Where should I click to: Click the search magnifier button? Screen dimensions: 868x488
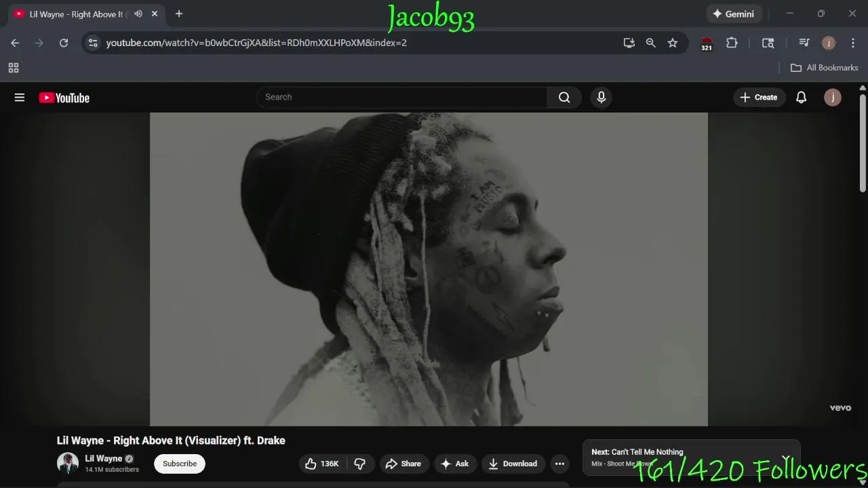564,97
